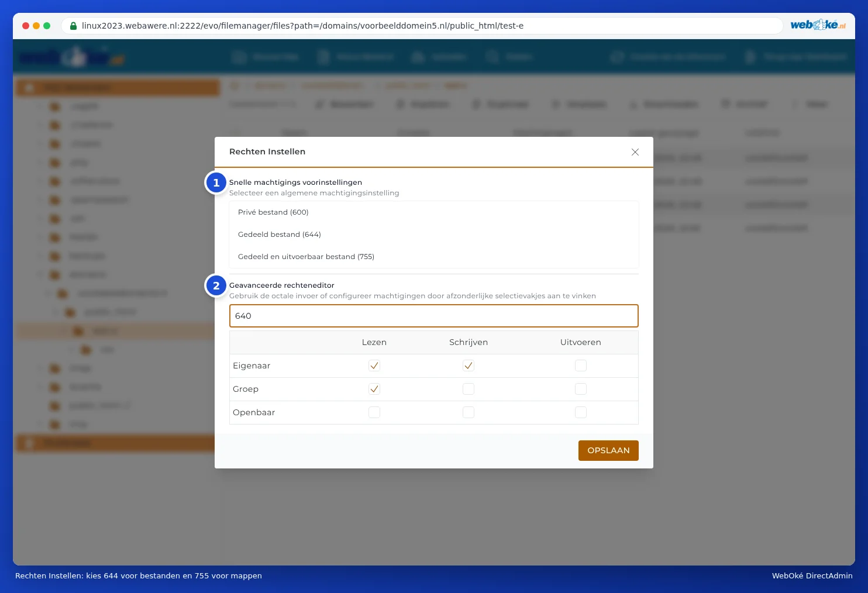
Task: Click the WebOké logo in browser bar
Action: click(818, 25)
